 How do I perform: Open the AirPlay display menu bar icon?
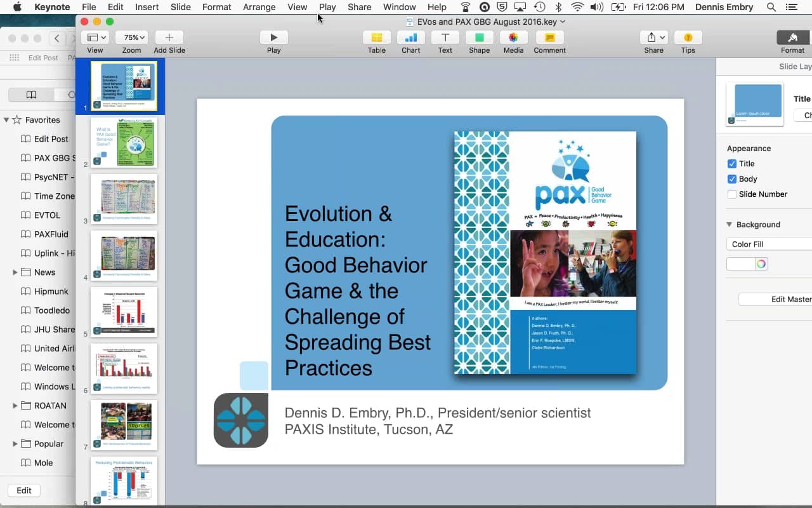521,7
